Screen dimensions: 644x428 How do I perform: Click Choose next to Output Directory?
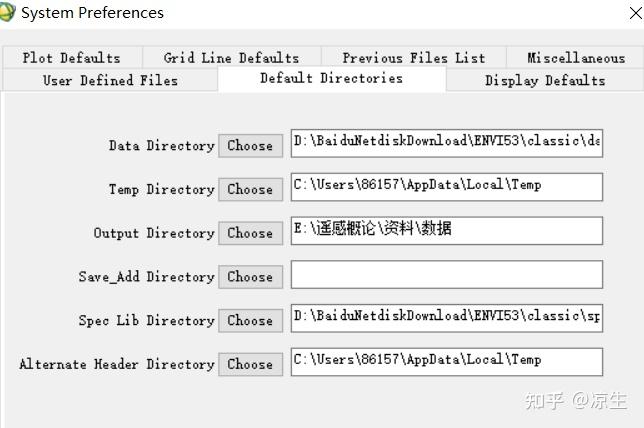[250, 233]
